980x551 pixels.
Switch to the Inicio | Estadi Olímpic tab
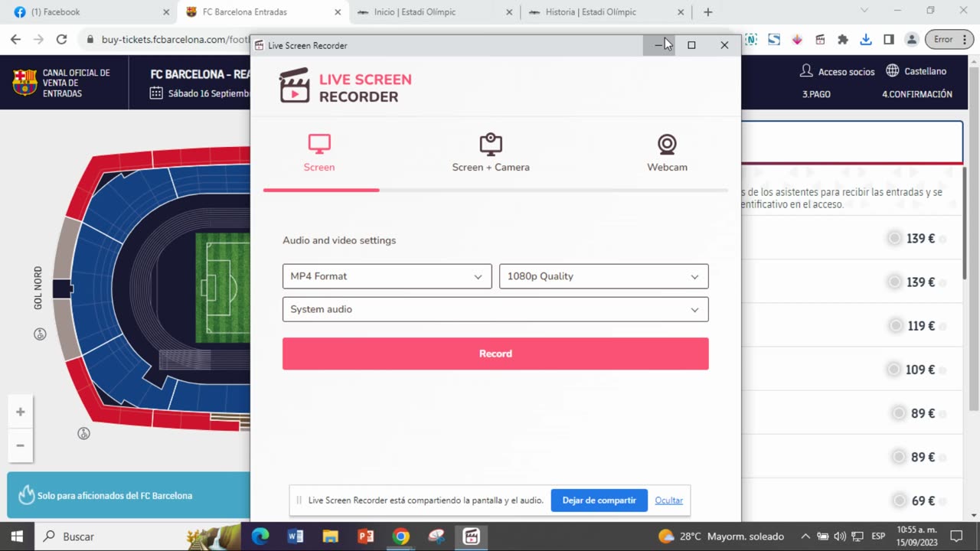pos(435,12)
